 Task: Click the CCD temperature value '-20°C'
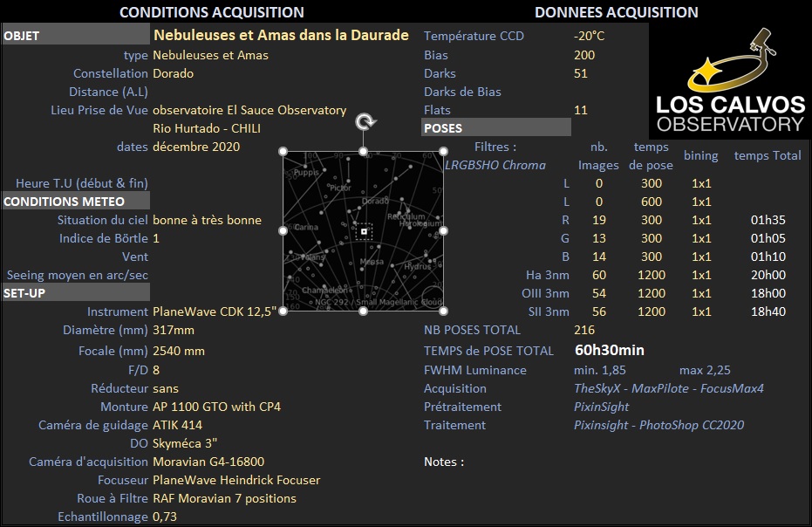[x=590, y=36]
